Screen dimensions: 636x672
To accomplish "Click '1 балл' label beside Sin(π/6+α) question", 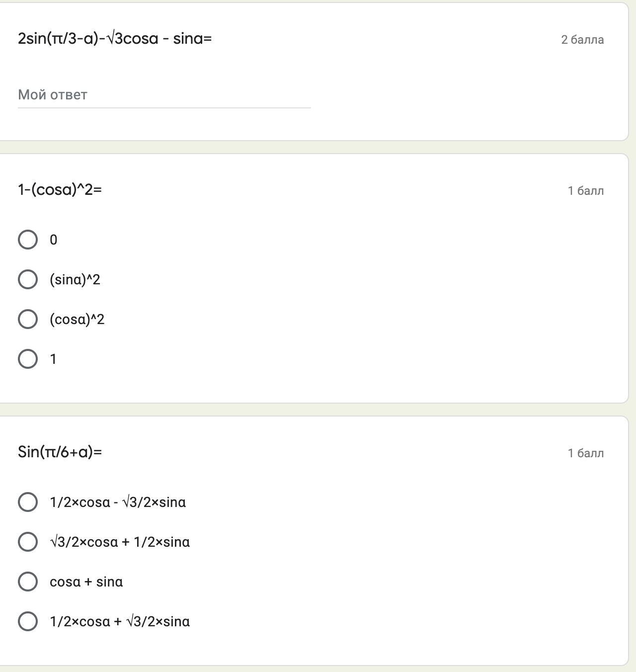I will [x=586, y=453].
